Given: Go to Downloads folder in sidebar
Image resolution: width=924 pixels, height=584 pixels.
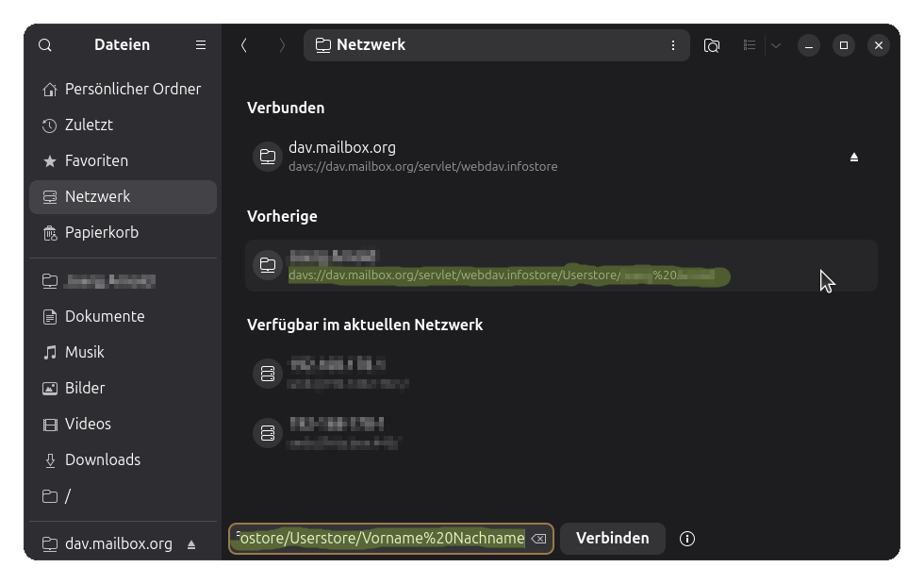Looking at the screenshot, I should (102, 459).
